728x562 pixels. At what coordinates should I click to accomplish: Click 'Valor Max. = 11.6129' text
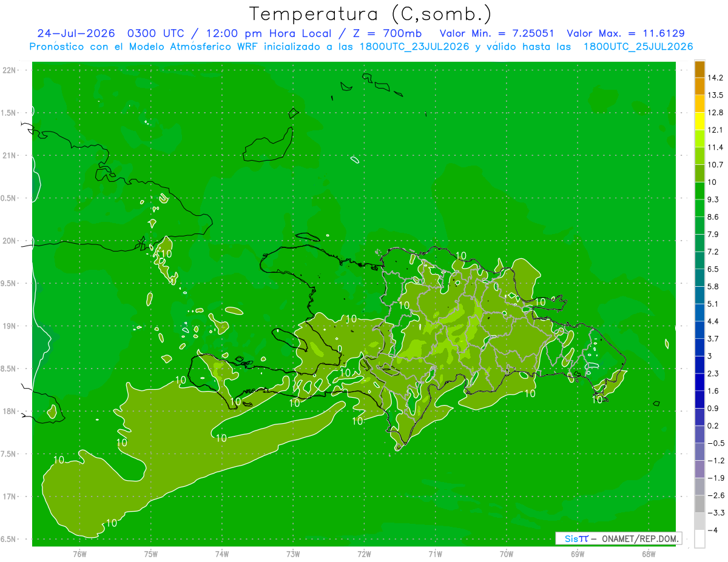tap(625, 33)
